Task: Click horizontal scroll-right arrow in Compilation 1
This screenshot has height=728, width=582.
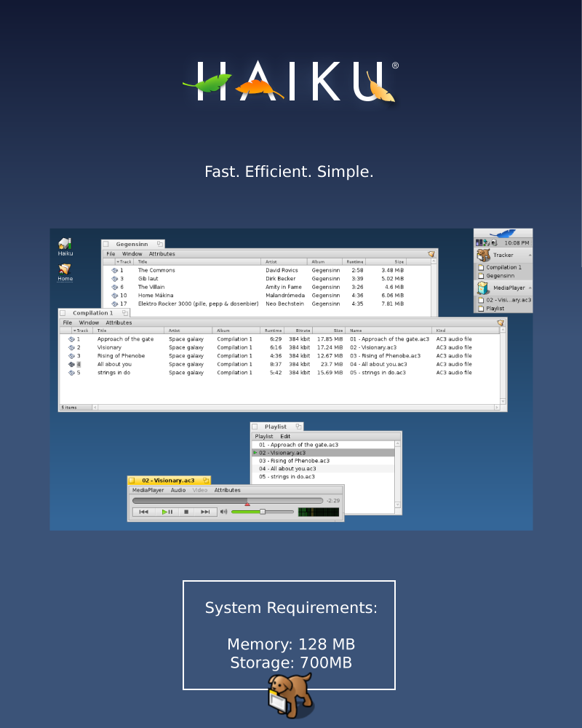Action: pyautogui.click(x=497, y=407)
